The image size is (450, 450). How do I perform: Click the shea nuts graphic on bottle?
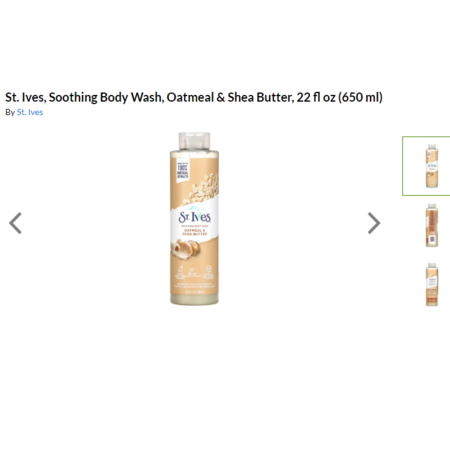tap(185, 248)
